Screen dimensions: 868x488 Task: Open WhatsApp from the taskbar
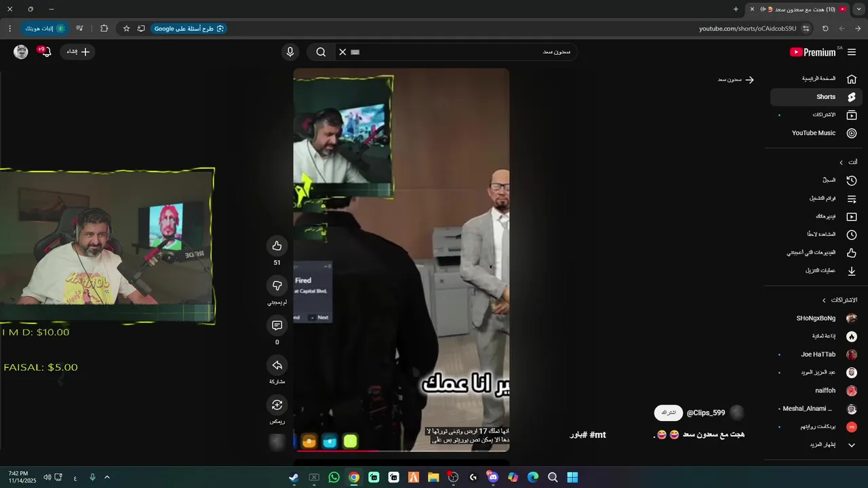pyautogui.click(x=334, y=477)
